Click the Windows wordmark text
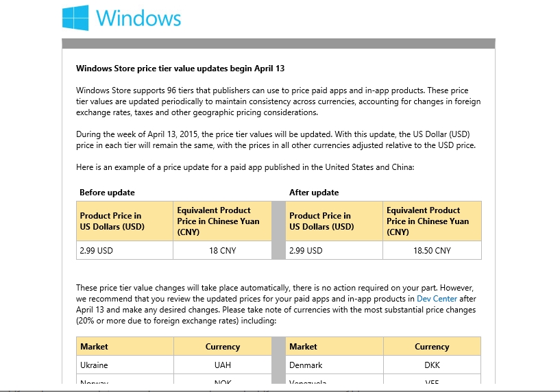 pyautogui.click(x=138, y=18)
